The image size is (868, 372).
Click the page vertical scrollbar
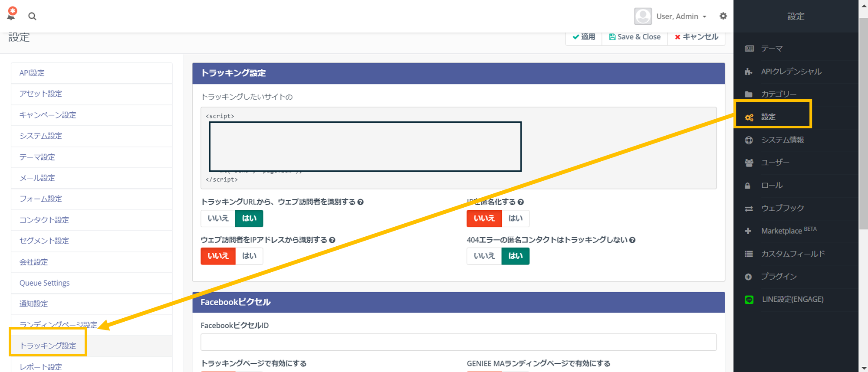[x=863, y=130]
